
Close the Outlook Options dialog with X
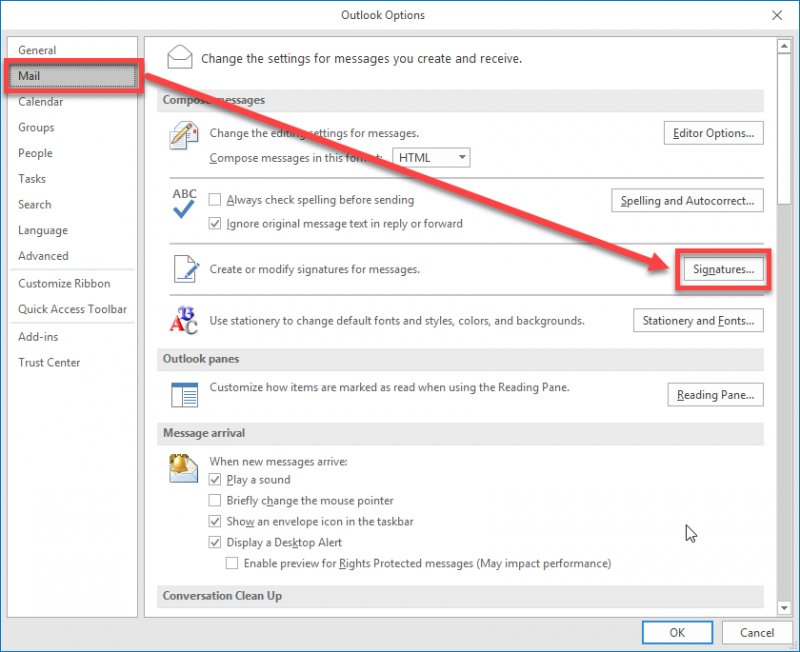pos(776,15)
